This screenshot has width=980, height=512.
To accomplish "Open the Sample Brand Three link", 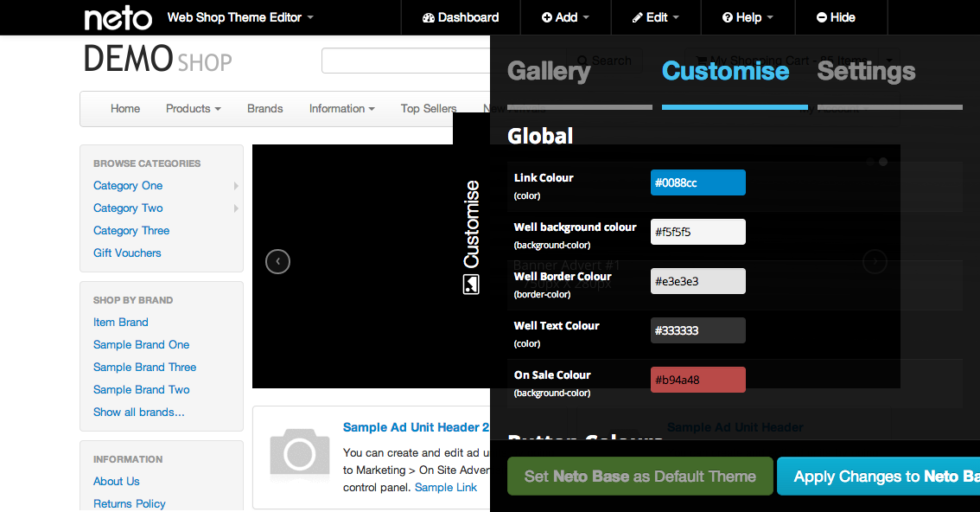I will (x=144, y=368).
